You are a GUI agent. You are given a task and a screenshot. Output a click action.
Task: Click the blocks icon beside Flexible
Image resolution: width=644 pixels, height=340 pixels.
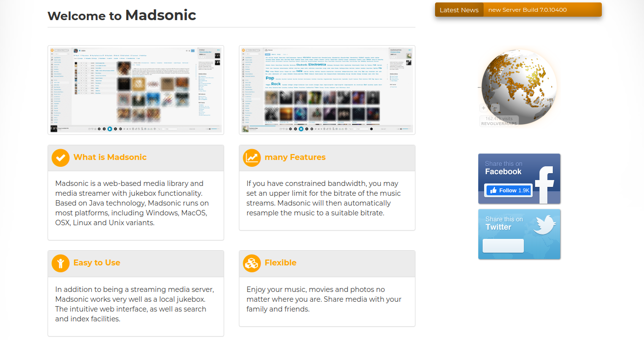tap(252, 263)
